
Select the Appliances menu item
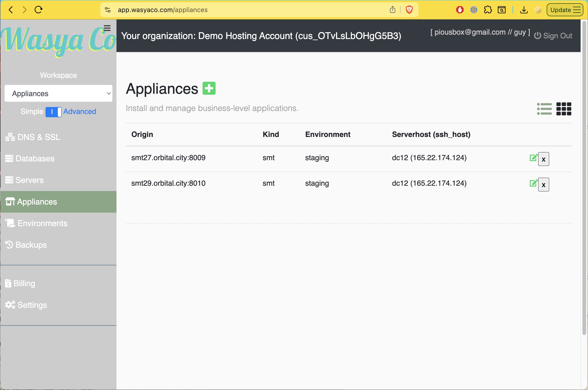[37, 201]
